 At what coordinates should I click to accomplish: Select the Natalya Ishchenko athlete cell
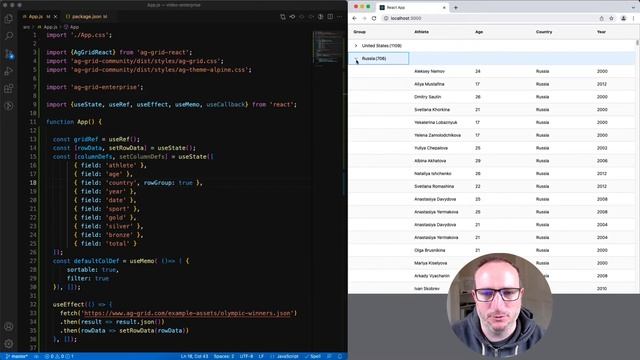tap(433, 173)
